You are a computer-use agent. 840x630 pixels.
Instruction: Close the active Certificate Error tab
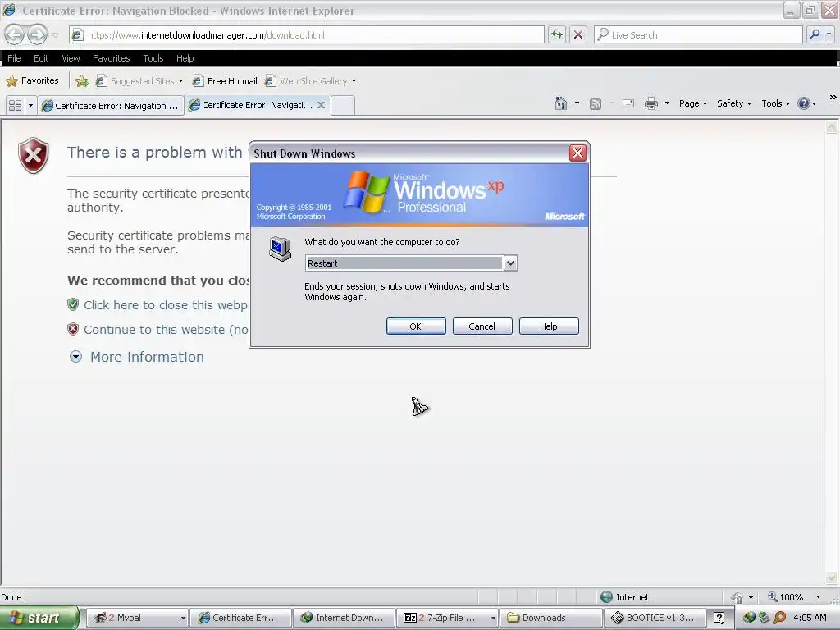tap(321, 105)
